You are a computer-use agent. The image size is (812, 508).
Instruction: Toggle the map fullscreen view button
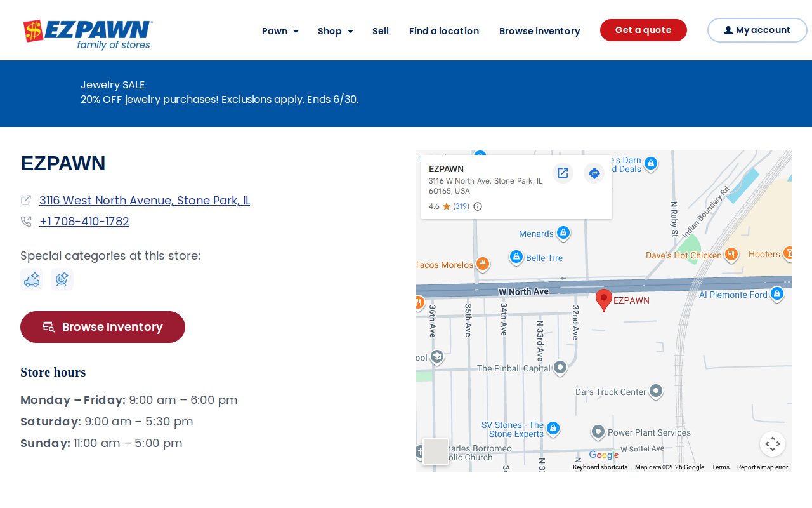[x=773, y=444]
